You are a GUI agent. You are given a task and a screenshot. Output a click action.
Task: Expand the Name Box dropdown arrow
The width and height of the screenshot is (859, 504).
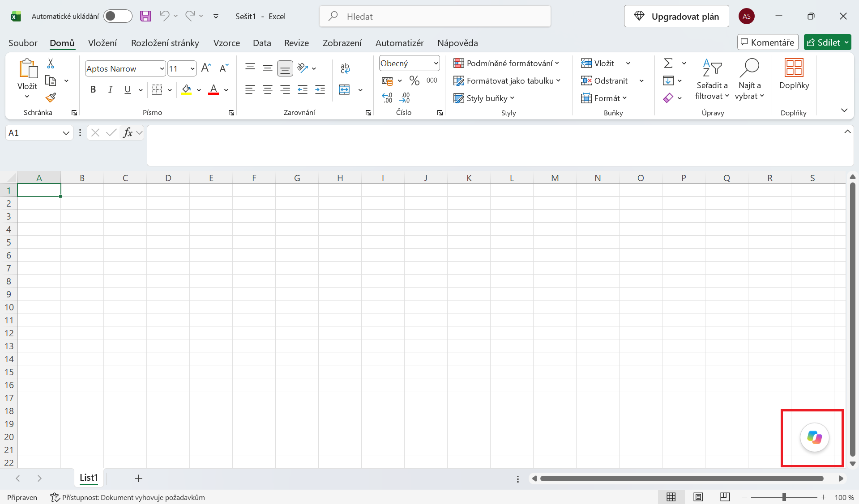(x=66, y=133)
